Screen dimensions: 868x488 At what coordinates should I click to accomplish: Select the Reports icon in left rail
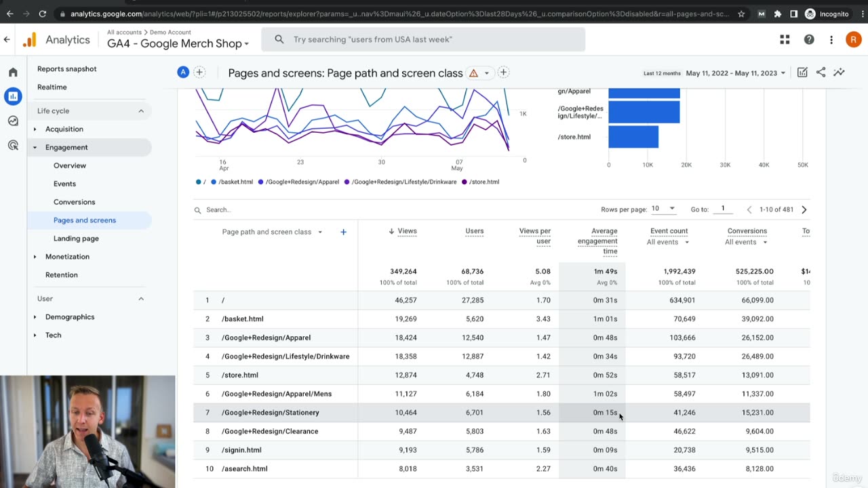coord(13,97)
